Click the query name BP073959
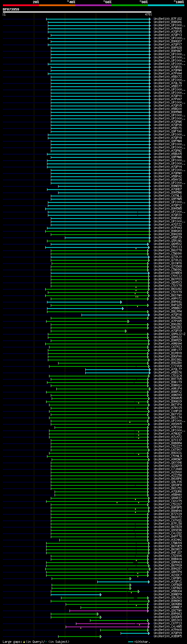The image size is (187, 644). [11, 9]
